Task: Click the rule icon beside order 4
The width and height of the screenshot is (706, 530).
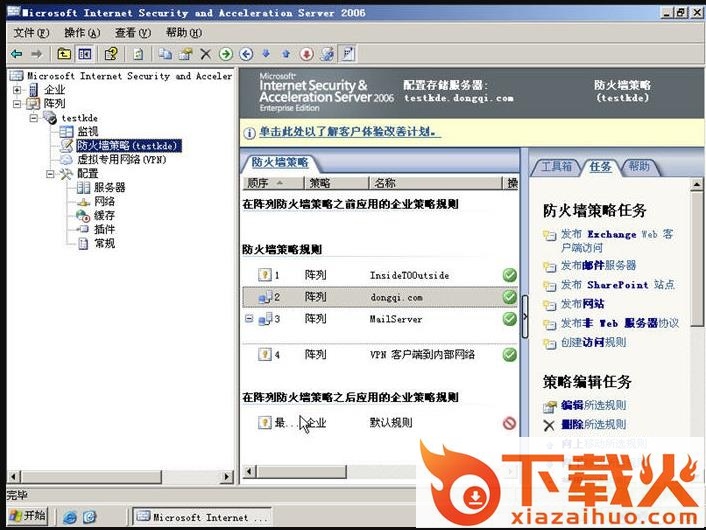Action: 265,354
